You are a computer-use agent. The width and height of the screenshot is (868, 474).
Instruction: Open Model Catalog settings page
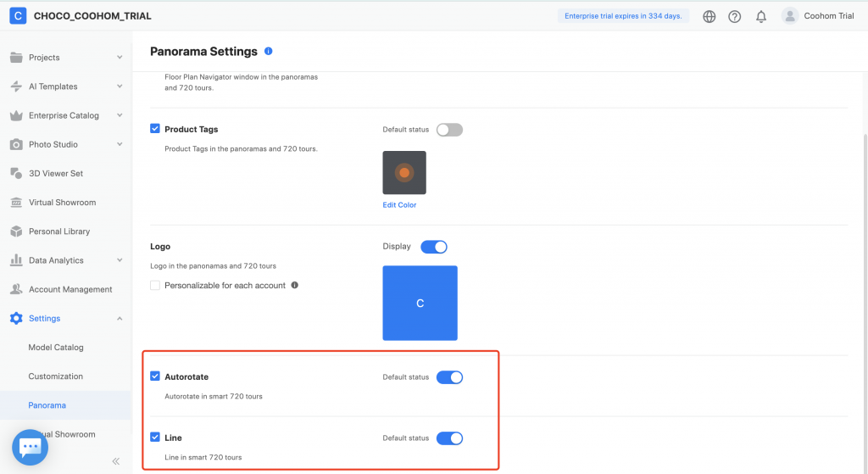(x=56, y=348)
